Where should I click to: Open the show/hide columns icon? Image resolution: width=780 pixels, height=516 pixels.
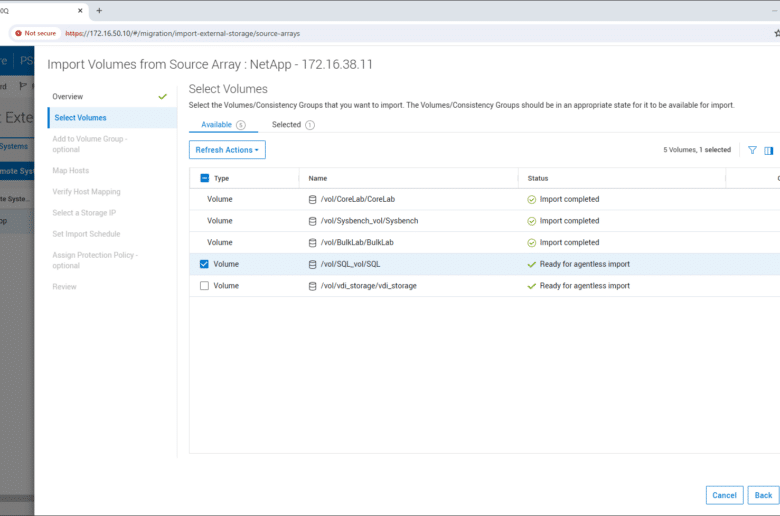[x=769, y=150]
